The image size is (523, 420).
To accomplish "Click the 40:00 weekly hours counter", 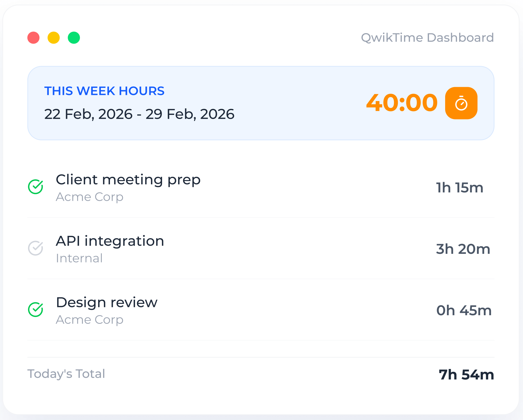I will click(x=402, y=103).
